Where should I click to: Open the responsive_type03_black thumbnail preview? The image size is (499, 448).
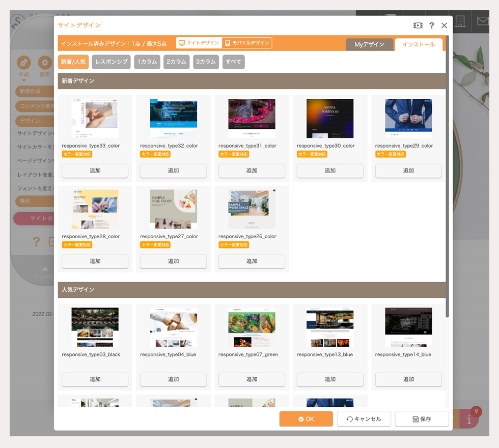95,327
